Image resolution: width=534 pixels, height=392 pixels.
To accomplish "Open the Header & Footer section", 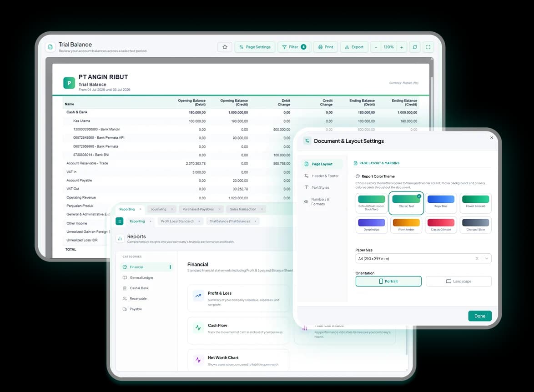I will click(x=322, y=176).
